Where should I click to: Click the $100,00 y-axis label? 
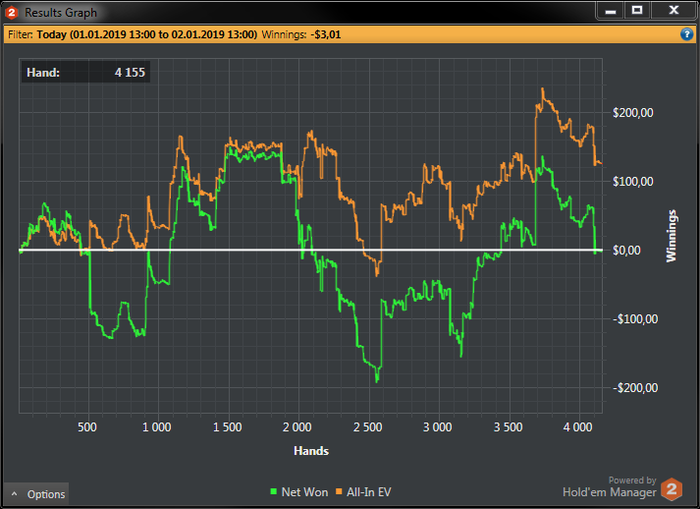click(633, 181)
